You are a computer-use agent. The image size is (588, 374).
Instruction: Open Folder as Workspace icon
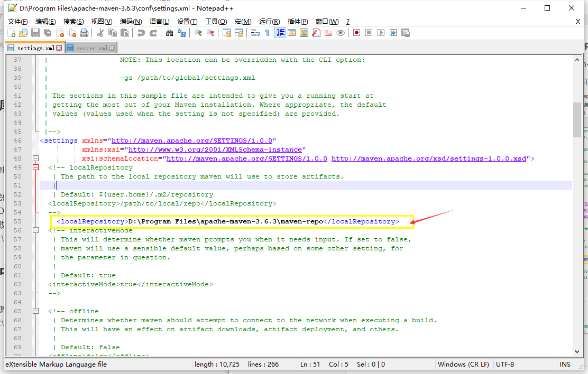(x=328, y=33)
